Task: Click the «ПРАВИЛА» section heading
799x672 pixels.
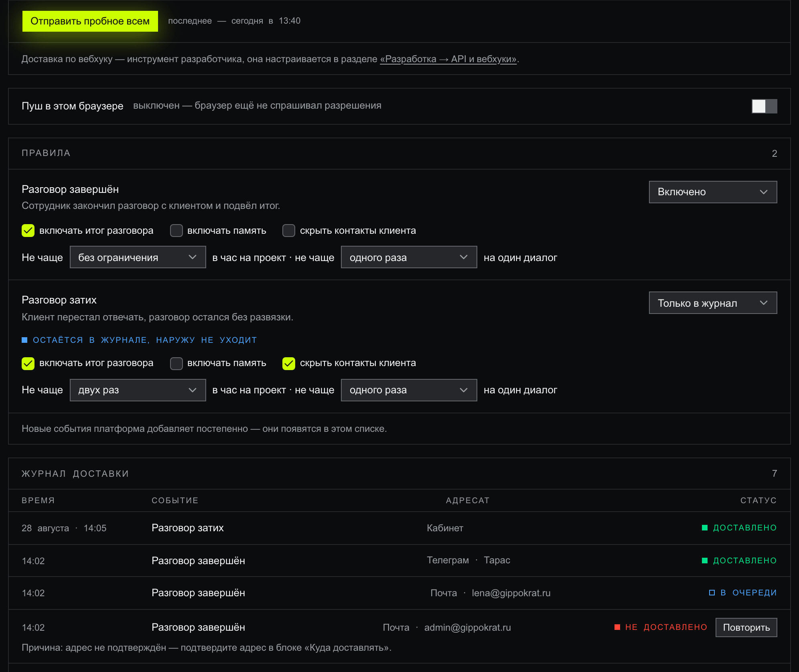Action: pyautogui.click(x=46, y=153)
